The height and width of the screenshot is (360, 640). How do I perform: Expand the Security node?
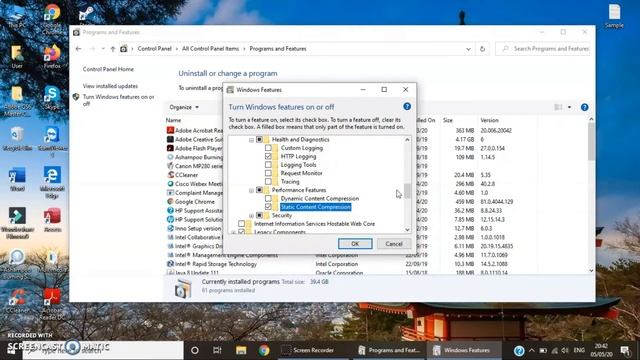(251, 216)
